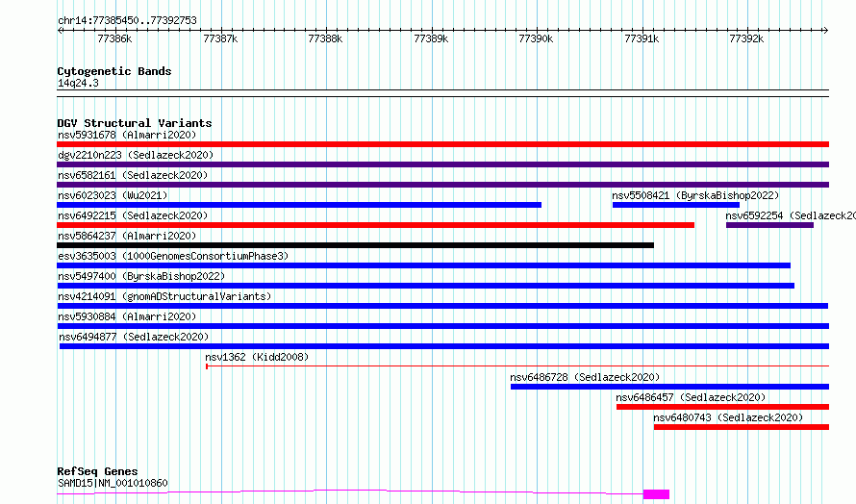Click the 77391k ruler tick label
This screenshot has width=856, height=504.
click(x=642, y=38)
